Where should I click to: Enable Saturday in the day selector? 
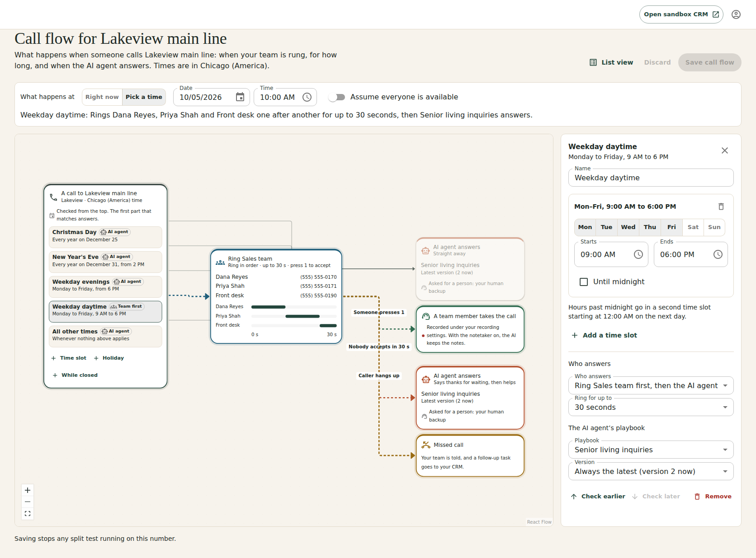[x=693, y=227]
